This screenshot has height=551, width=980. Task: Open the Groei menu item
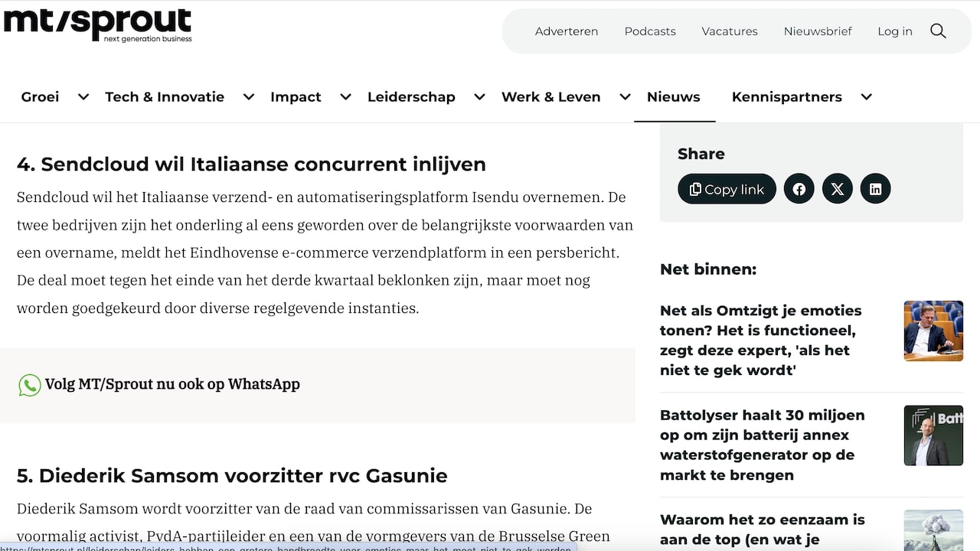point(40,97)
